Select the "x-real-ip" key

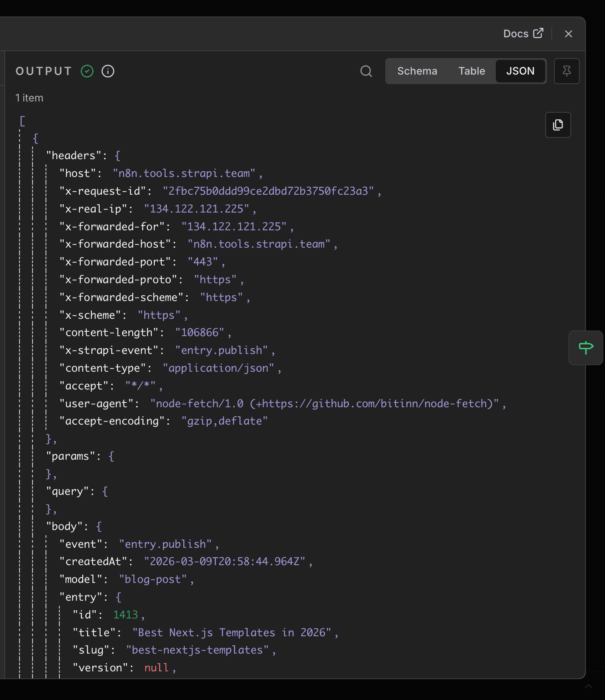point(93,209)
